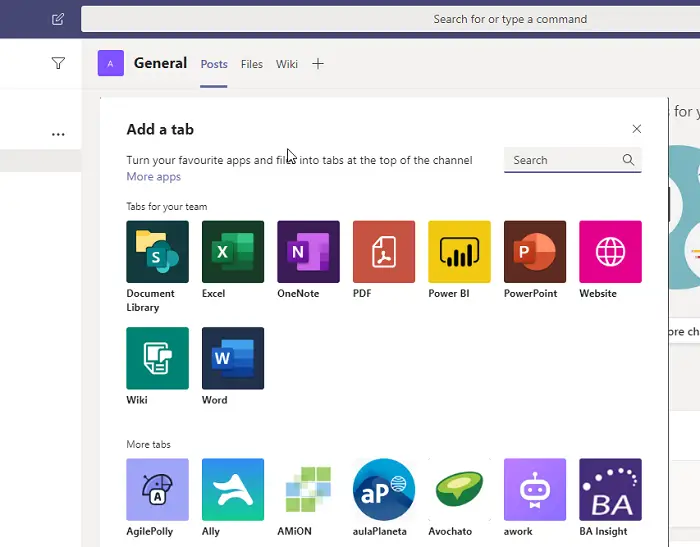Open the filter funnel icon

tap(58, 63)
